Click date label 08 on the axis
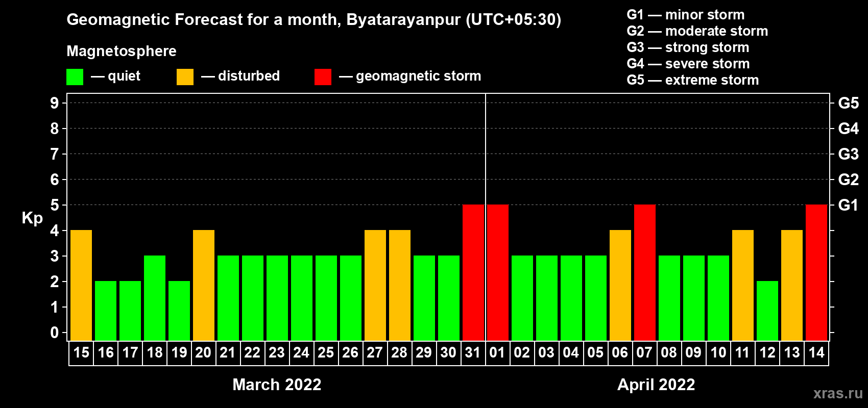868x408 pixels. [x=669, y=352]
